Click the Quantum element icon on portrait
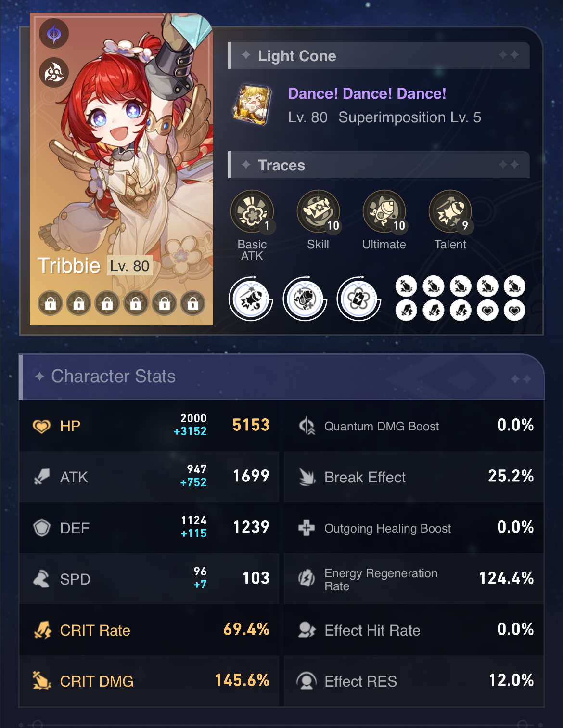 [x=54, y=34]
